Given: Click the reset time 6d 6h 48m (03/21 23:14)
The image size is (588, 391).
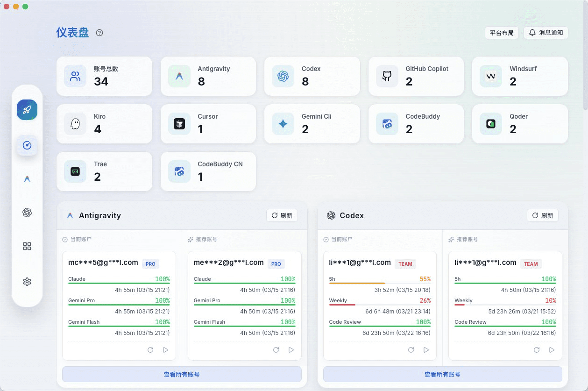Looking at the screenshot, I should tap(398, 312).
